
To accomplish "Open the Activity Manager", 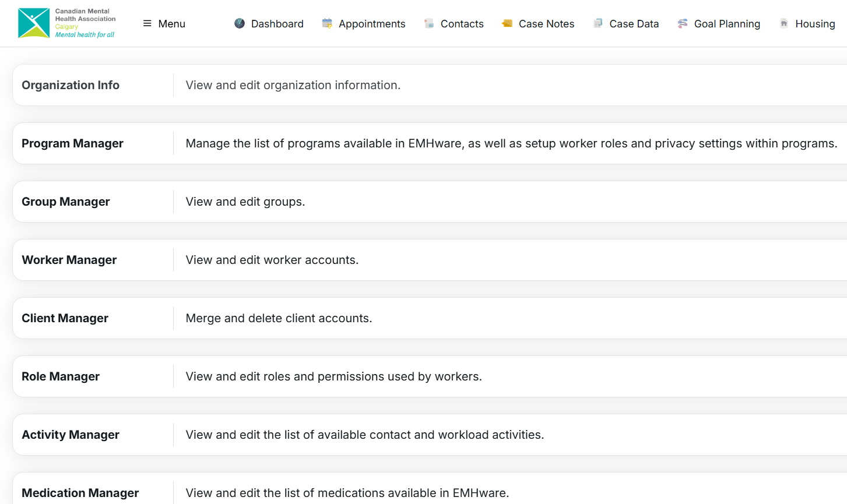I will point(71,435).
